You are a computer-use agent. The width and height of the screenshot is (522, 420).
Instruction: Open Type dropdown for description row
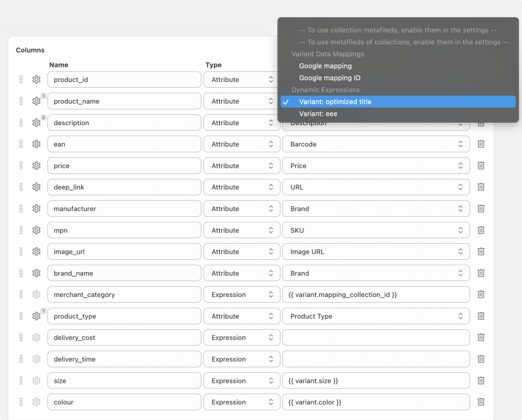click(x=242, y=123)
